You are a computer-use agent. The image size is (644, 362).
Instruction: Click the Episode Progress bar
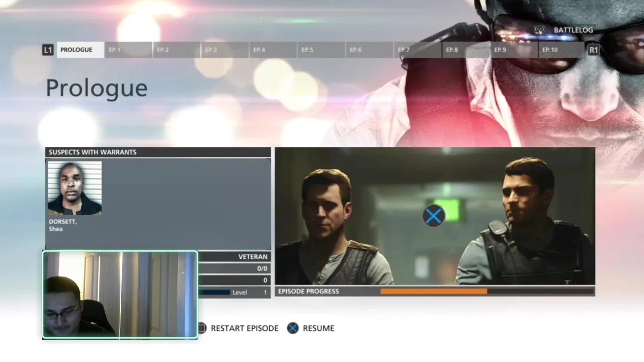click(x=487, y=291)
